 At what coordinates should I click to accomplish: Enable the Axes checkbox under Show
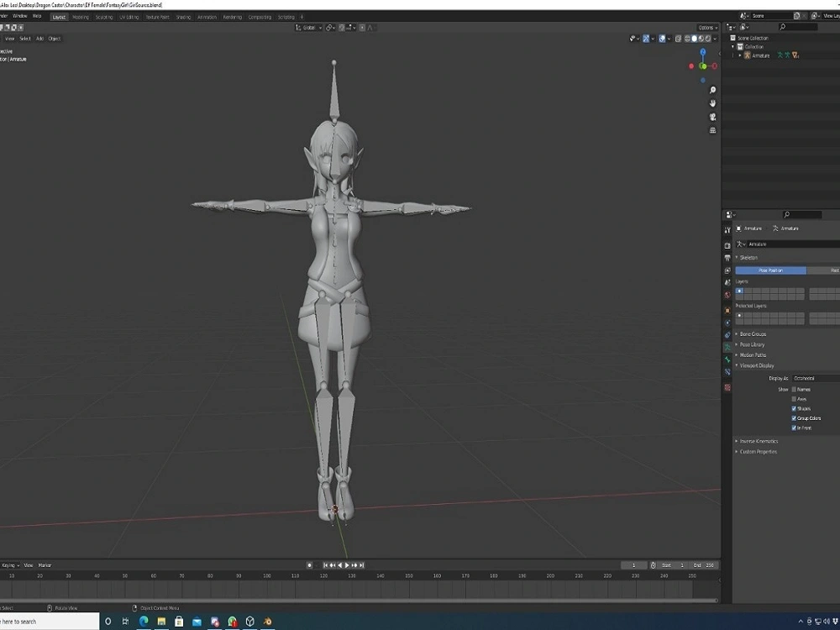pyautogui.click(x=794, y=399)
